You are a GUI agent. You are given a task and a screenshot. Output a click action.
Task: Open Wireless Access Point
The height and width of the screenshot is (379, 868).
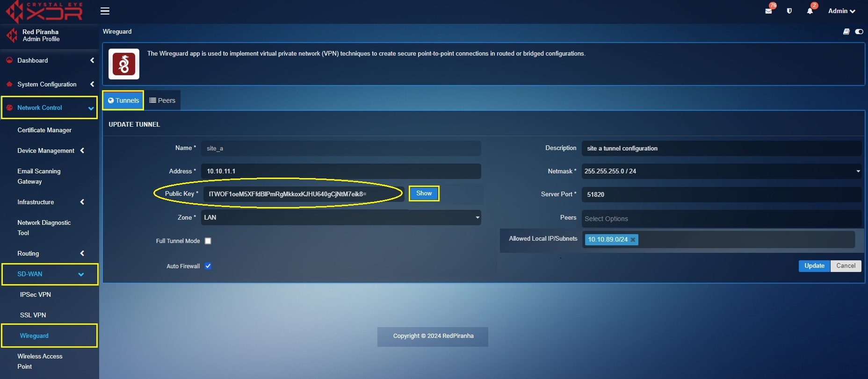pos(40,361)
